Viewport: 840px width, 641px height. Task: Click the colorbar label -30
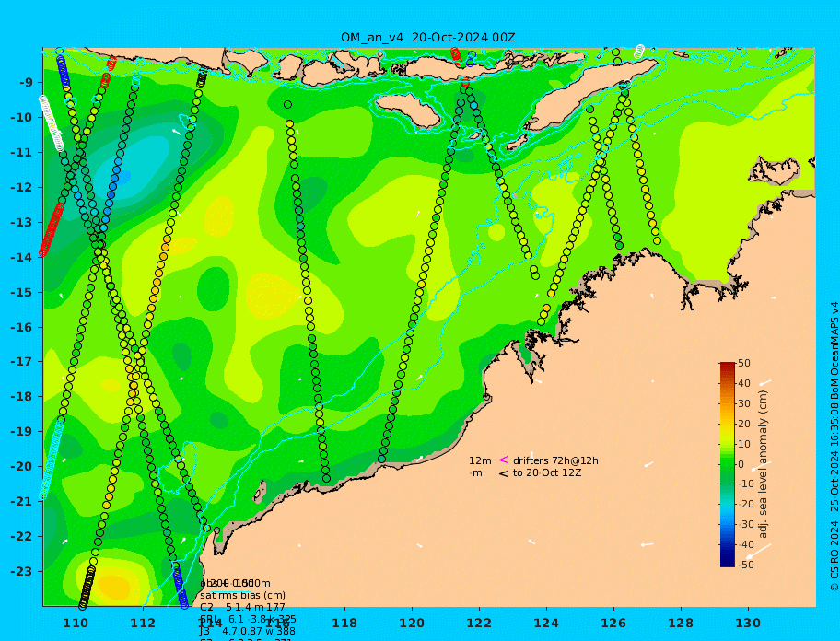(x=745, y=524)
